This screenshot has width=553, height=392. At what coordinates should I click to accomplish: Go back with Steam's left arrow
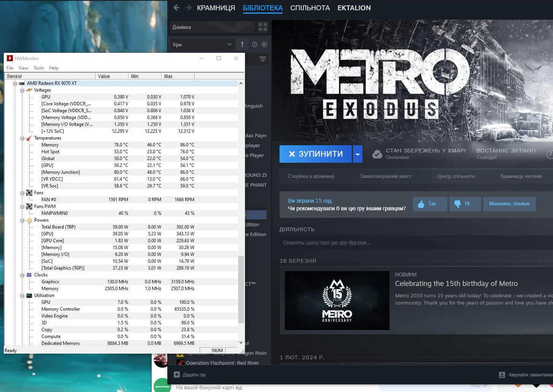(x=176, y=8)
